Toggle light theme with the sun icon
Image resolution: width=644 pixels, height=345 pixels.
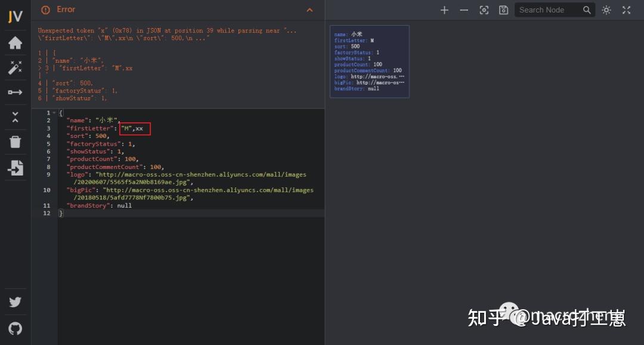pyautogui.click(x=606, y=10)
